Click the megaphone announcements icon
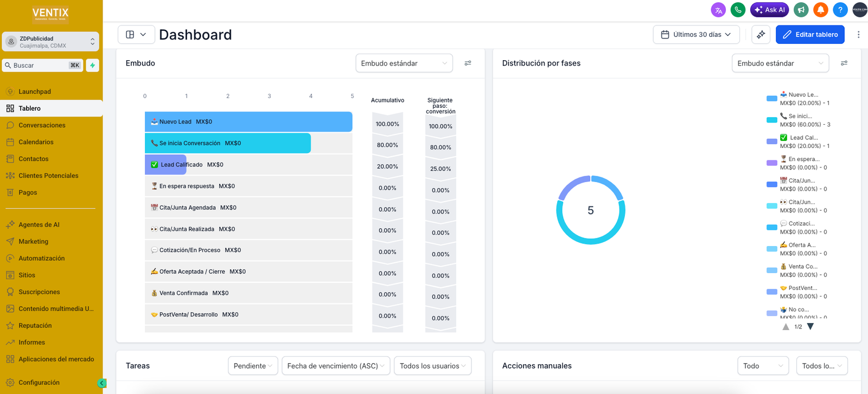Viewport: 868px width, 394px height. click(x=801, y=10)
